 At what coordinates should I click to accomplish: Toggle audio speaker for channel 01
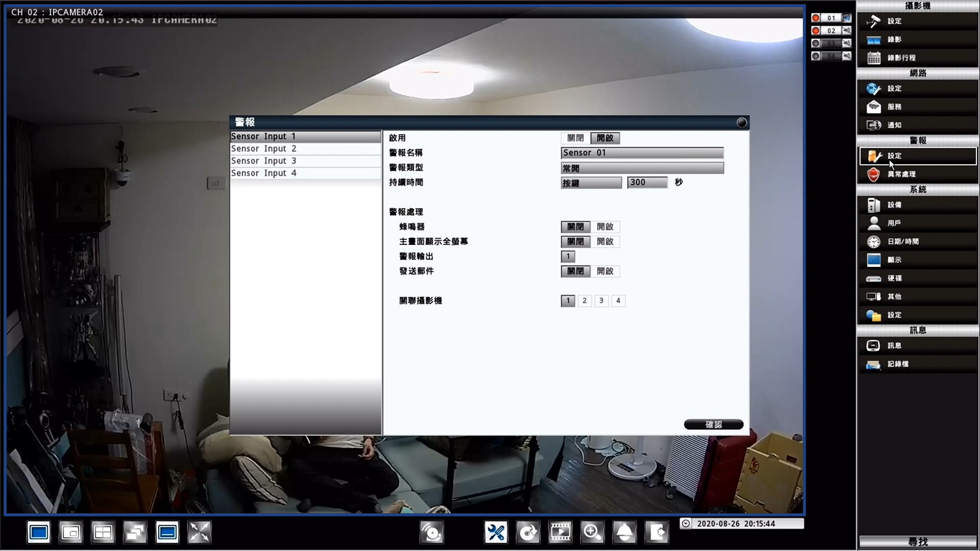(846, 18)
